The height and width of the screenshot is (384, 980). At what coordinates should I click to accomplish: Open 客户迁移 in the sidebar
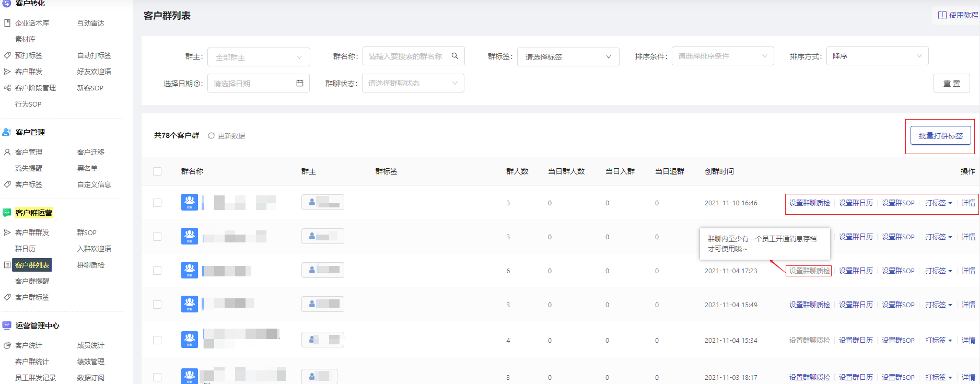(x=91, y=152)
